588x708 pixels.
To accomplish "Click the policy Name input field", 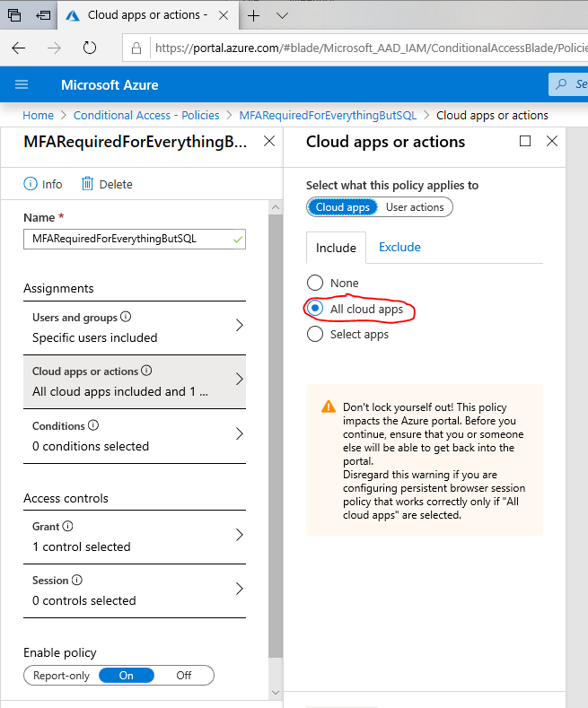I will pos(135,240).
